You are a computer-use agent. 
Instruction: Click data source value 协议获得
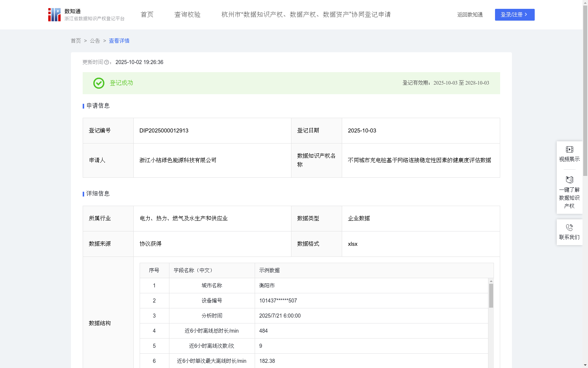coord(150,244)
